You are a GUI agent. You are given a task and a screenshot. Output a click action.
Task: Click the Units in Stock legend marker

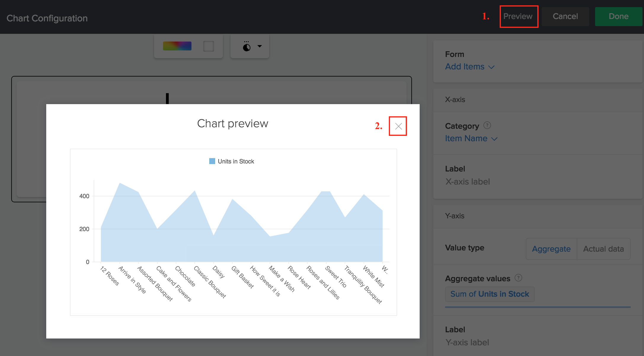tap(212, 161)
